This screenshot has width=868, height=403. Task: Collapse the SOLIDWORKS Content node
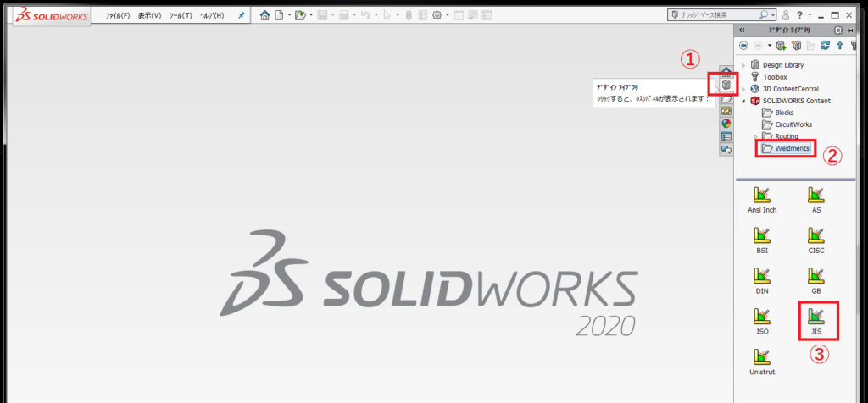pos(743,101)
